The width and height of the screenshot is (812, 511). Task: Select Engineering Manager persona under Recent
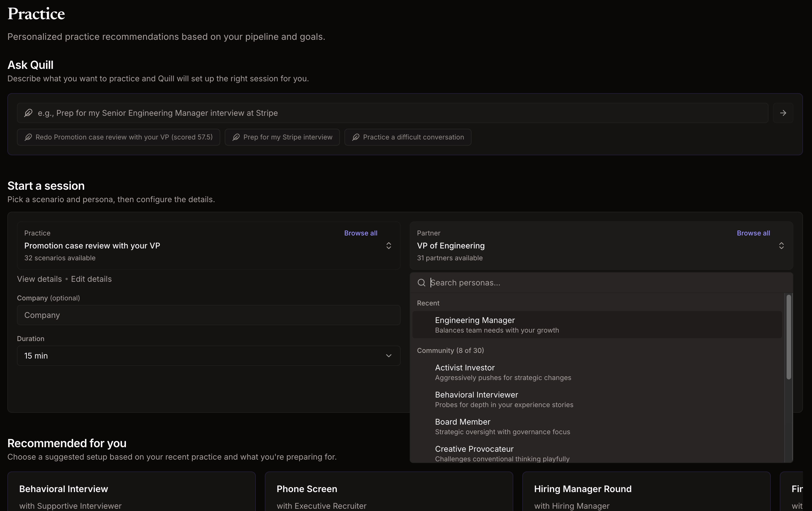point(597,325)
